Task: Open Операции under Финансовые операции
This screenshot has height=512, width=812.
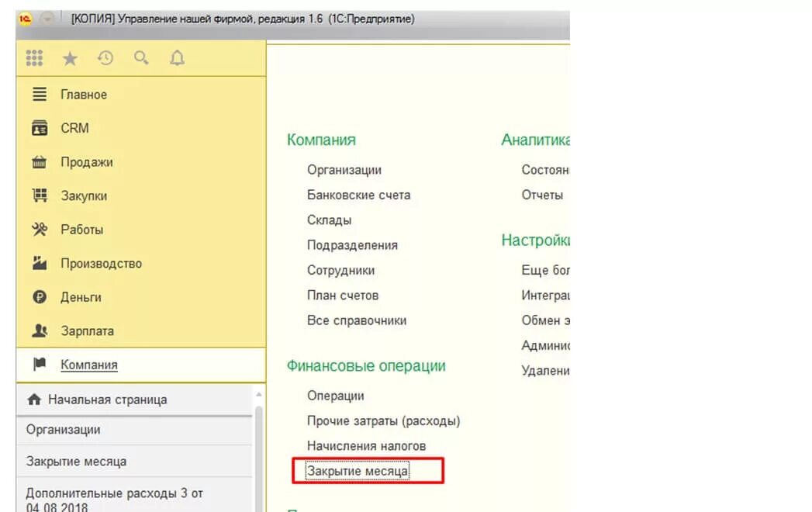Action: click(335, 396)
